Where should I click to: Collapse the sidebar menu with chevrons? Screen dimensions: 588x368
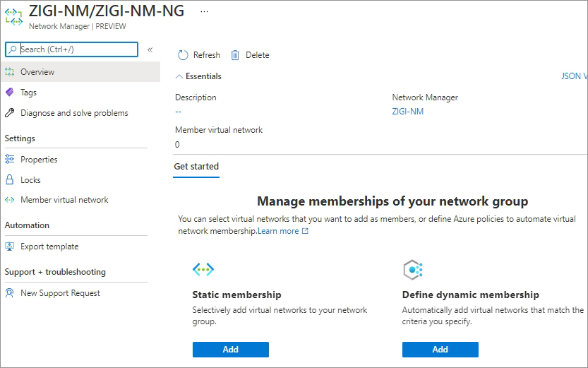(150, 49)
